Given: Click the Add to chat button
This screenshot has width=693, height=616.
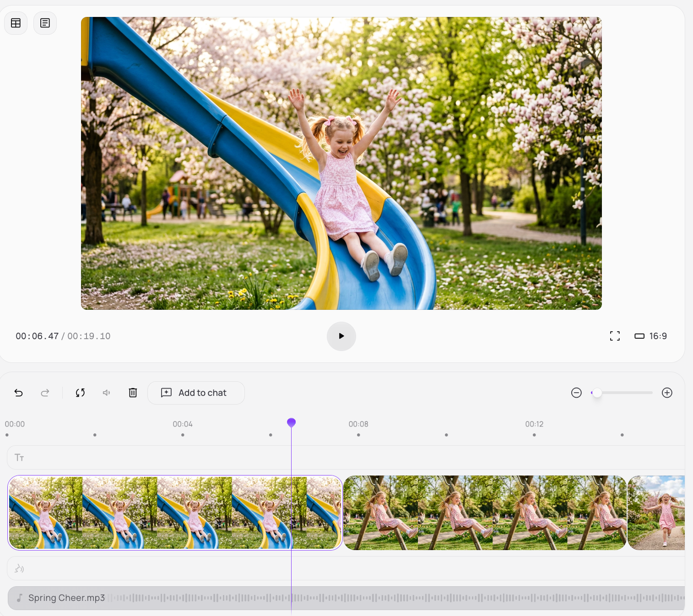Looking at the screenshot, I should pyautogui.click(x=196, y=393).
